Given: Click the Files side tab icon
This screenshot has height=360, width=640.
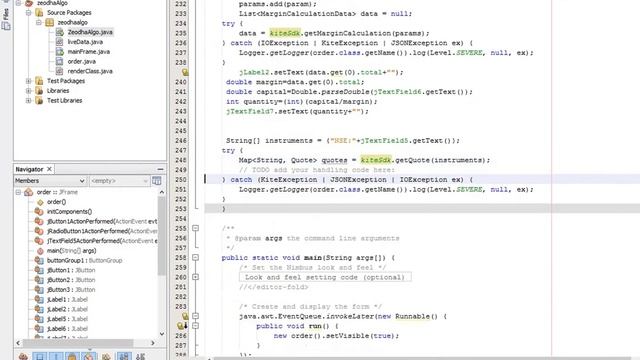Looking at the screenshot, I should pos(6,26).
